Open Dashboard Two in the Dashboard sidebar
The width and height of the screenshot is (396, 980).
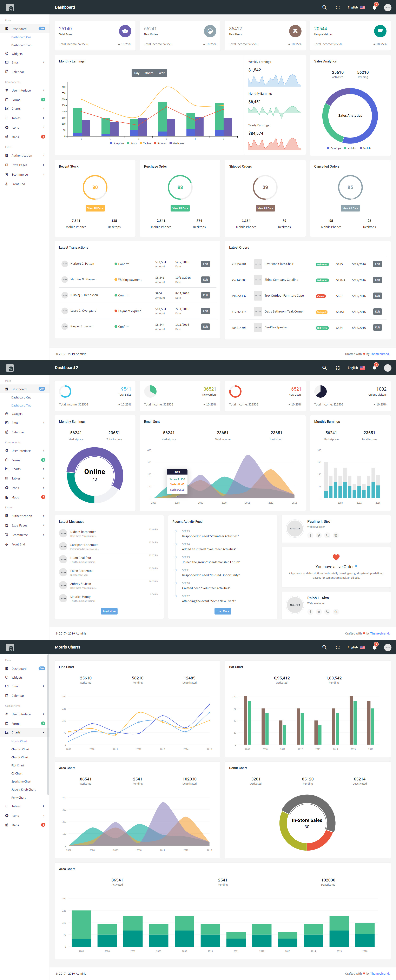point(21,45)
